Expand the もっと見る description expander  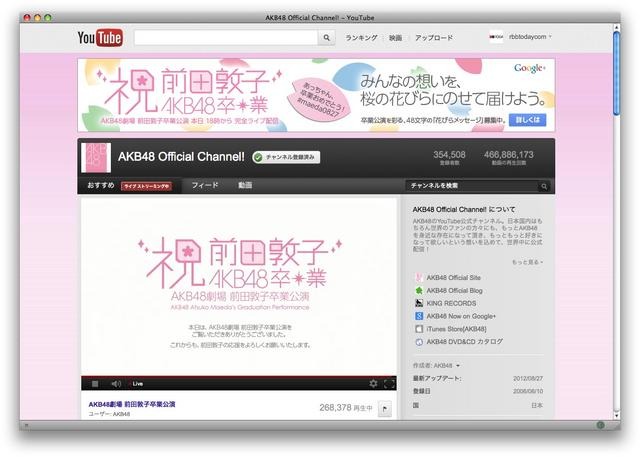[528, 260]
